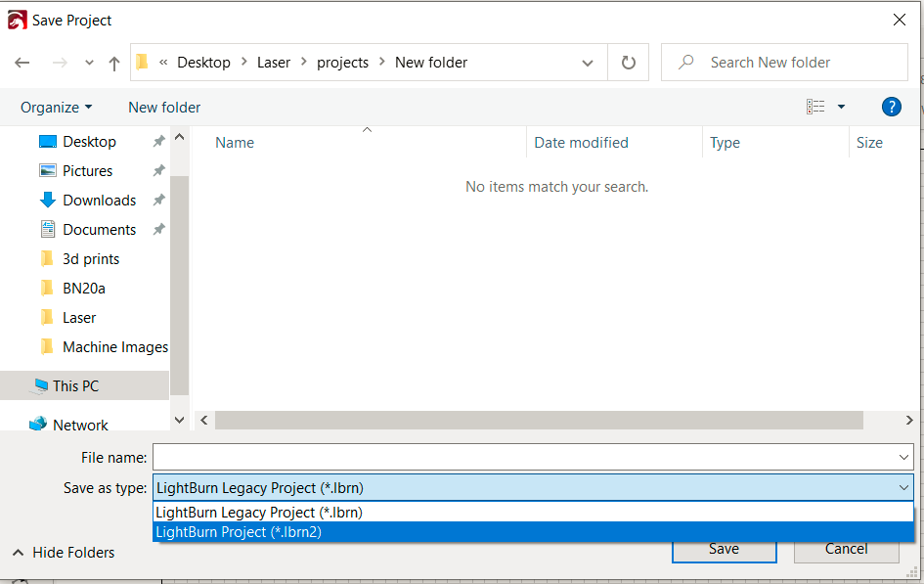Collapse with Hide Folders
The image size is (924, 584).
(x=64, y=553)
